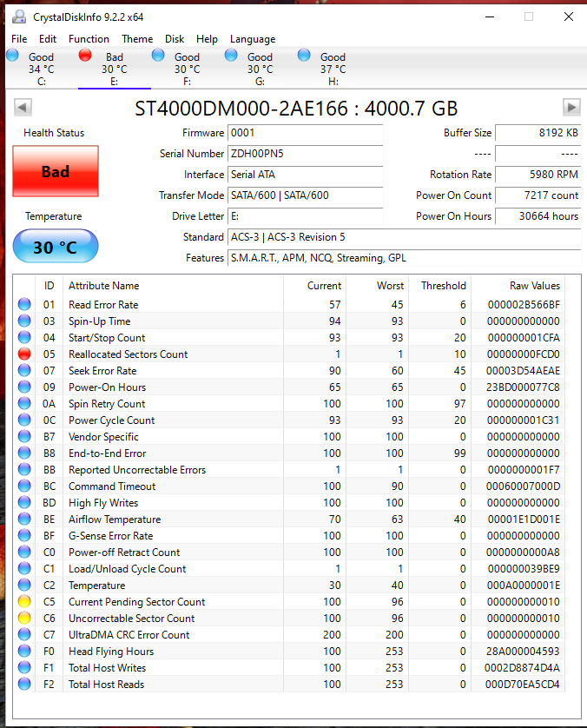Click blue status icon of Power Cycle Count
Screen dimensions: 587x728
(24, 420)
